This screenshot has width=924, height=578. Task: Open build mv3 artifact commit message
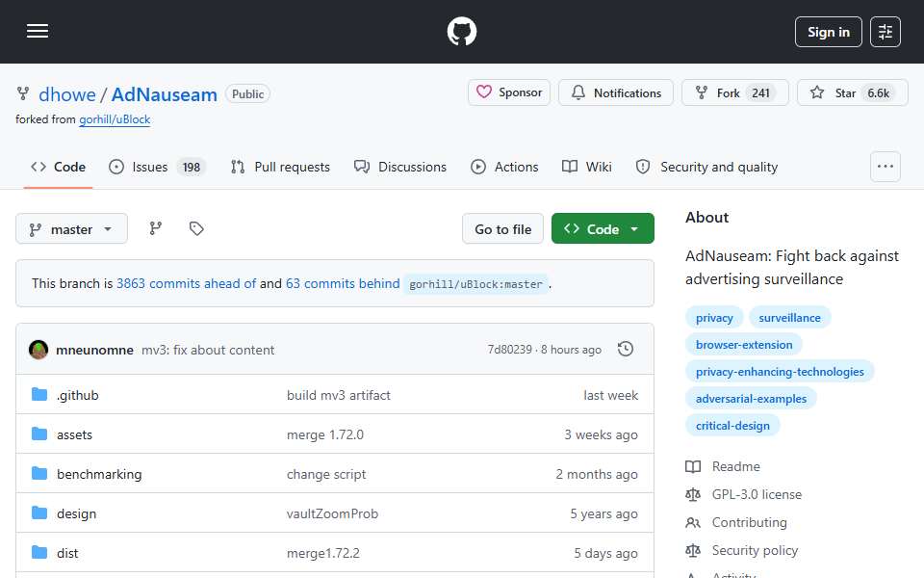[x=338, y=395]
